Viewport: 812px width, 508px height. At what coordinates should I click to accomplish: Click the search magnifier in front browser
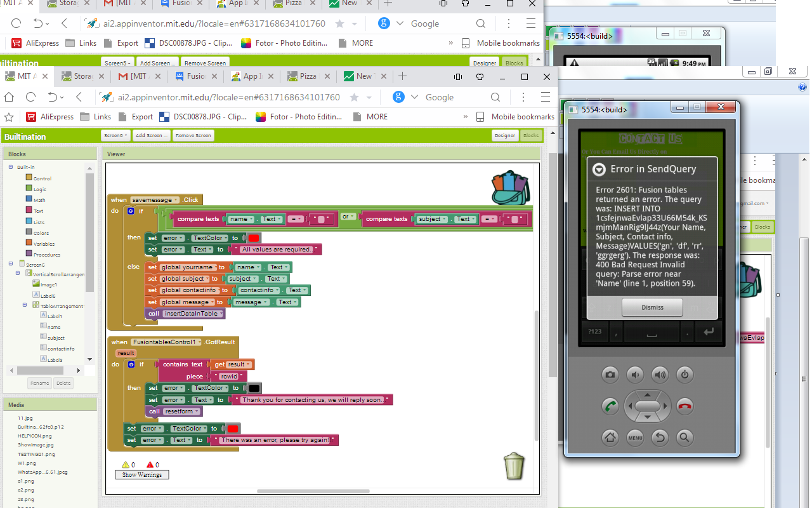(495, 97)
